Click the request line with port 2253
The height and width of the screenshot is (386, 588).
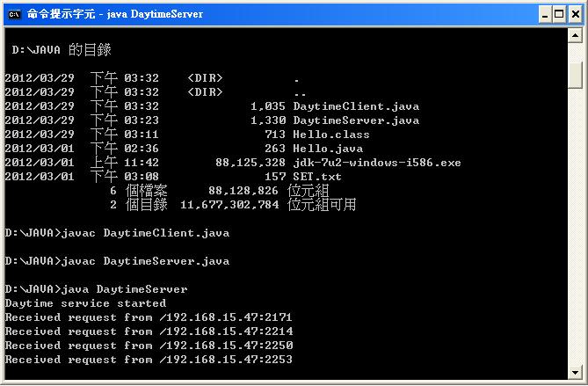(x=149, y=360)
